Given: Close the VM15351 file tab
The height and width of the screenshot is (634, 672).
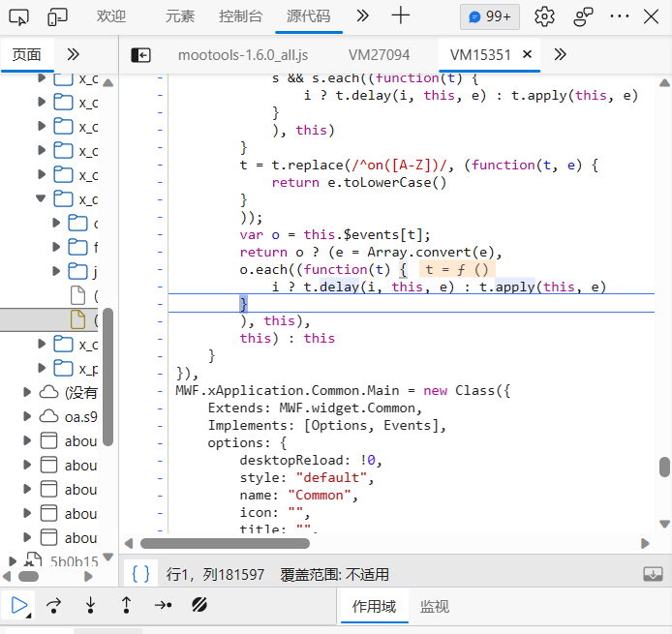Looking at the screenshot, I should click(x=528, y=55).
